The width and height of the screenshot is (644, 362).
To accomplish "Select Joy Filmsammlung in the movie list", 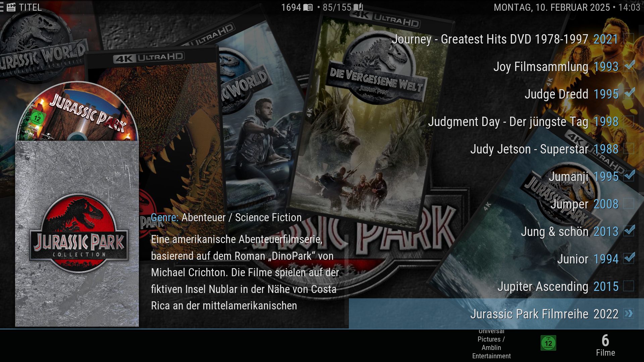I will [x=496, y=67].
